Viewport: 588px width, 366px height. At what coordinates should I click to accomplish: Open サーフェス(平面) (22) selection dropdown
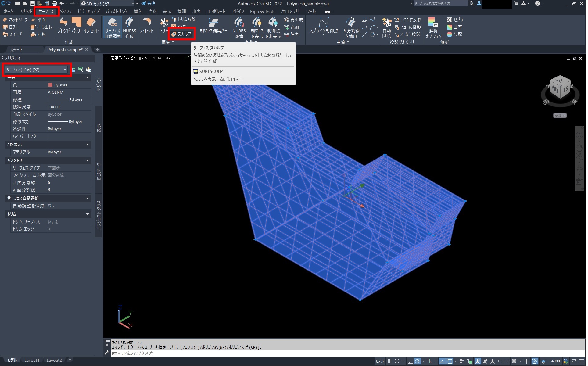pos(36,70)
